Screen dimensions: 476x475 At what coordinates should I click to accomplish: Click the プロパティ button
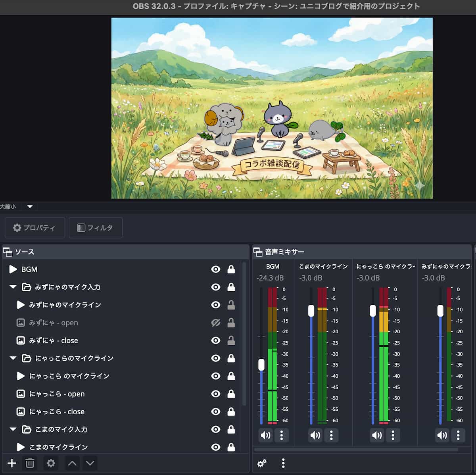(x=35, y=228)
